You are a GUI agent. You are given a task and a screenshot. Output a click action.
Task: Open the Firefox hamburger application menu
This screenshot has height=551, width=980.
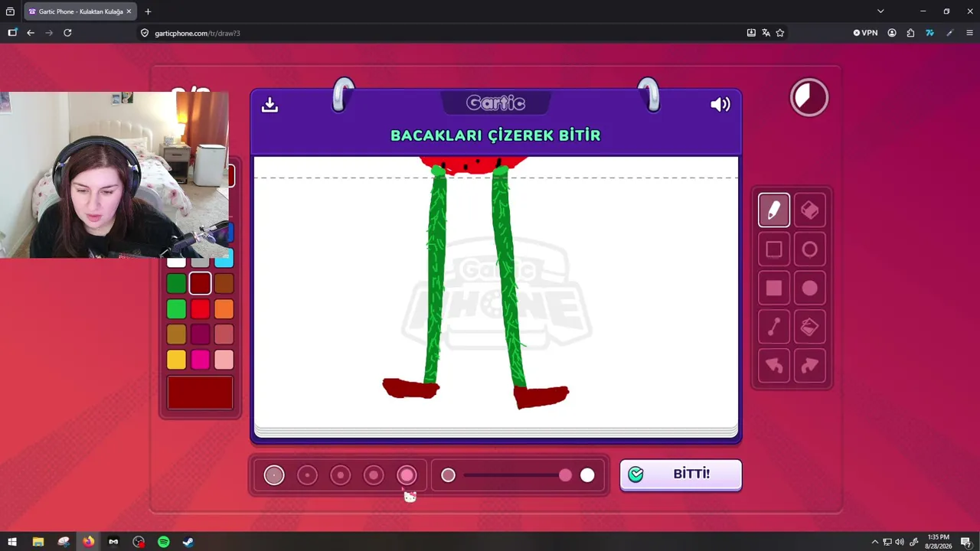(x=969, y=33)
